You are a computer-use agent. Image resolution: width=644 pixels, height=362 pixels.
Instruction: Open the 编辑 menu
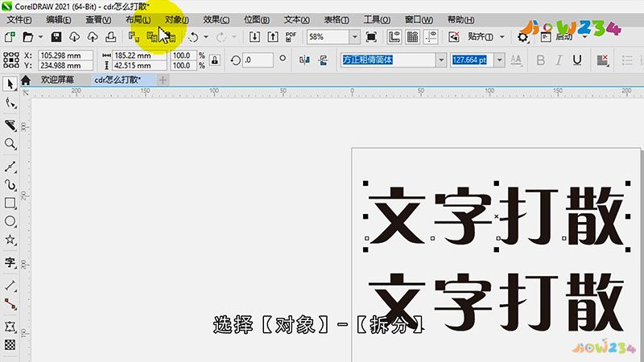58,19
